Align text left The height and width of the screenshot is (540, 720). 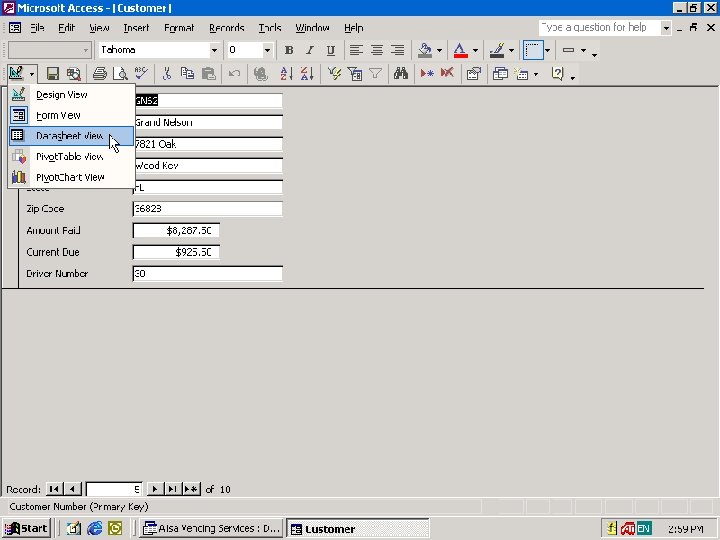coord(356,50)
